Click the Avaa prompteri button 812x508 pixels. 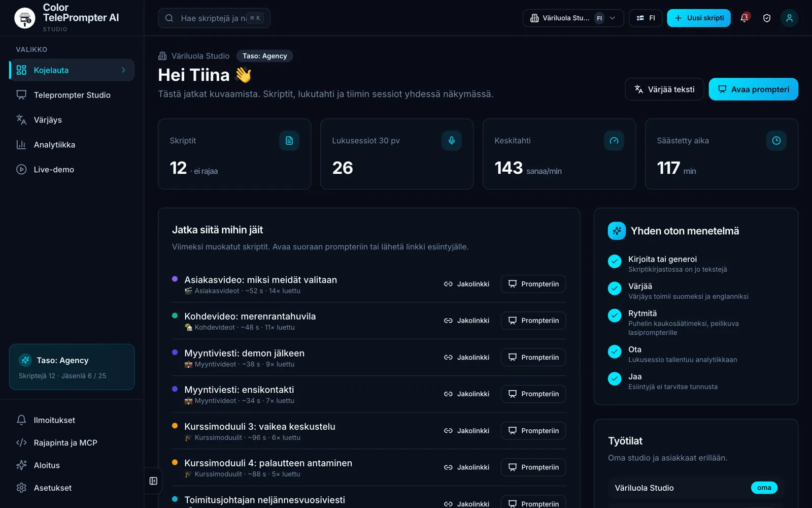pos(753,89)
